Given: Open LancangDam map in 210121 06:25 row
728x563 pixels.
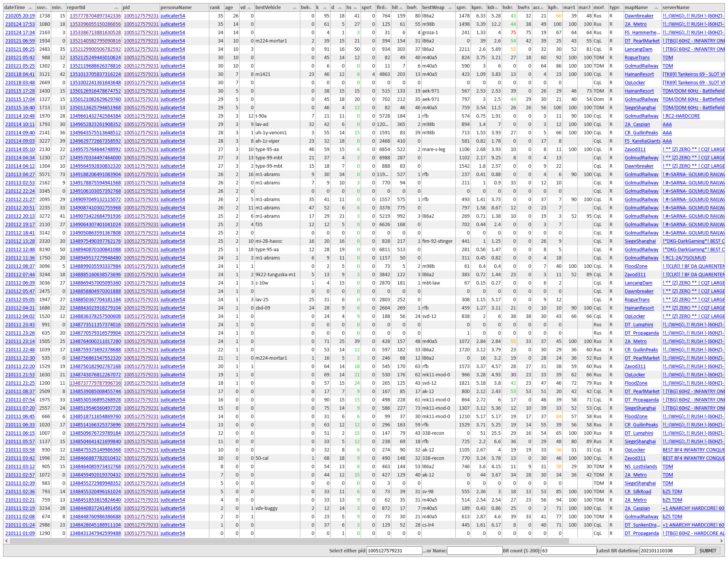Looking at the screenshot, I should pyautogui.click(x=639, y=49).
